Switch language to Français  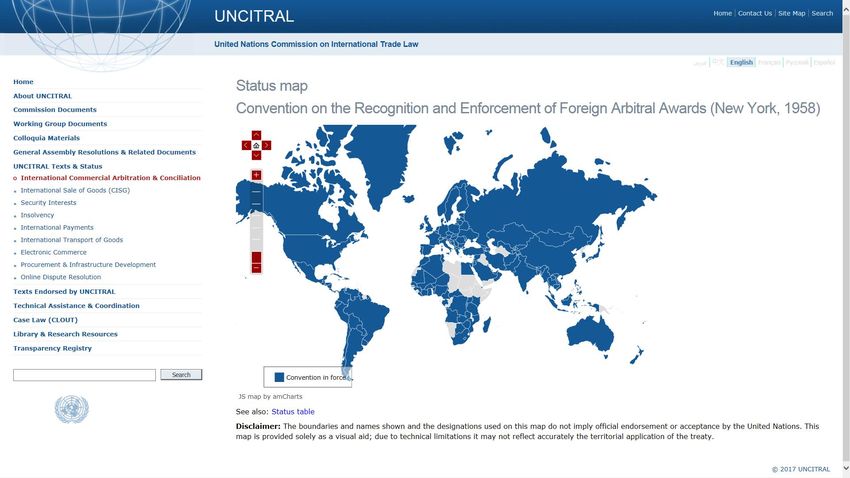pyautogui.click(x=769, y=62)
